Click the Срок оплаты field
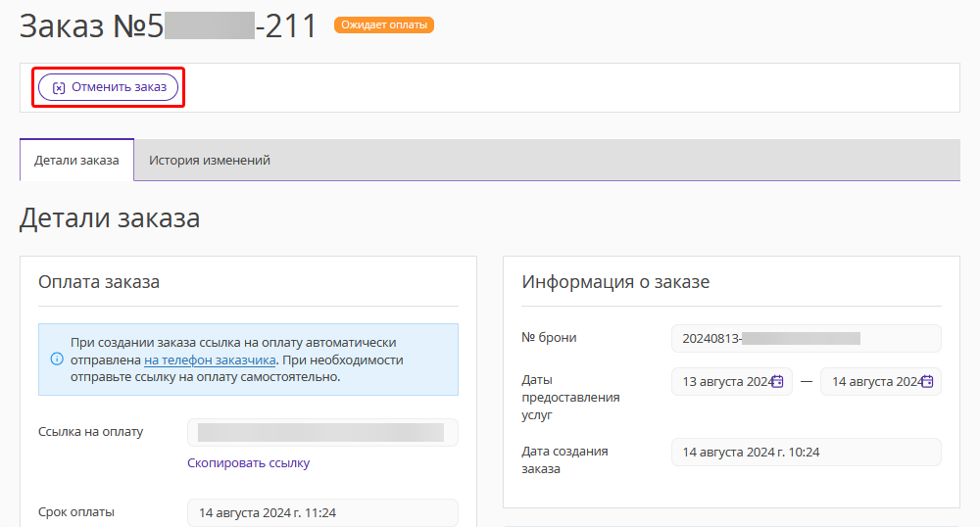 click(x=322, y=512)
